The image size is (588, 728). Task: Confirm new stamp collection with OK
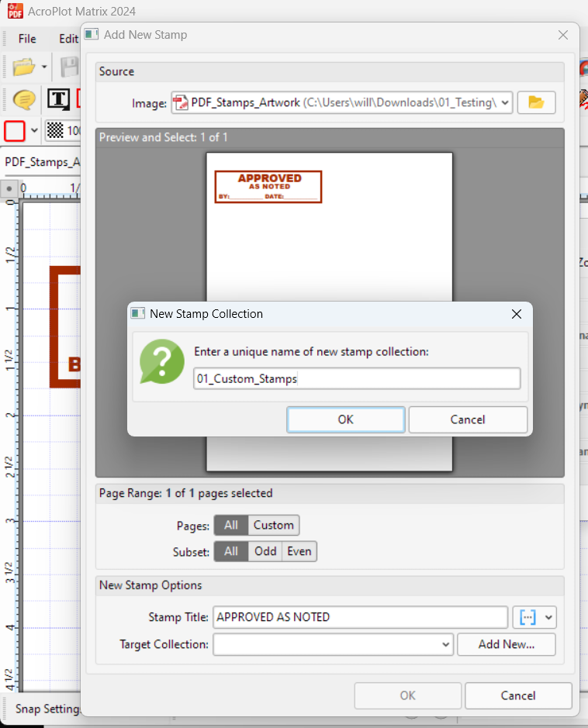click(x=345, y=419)
